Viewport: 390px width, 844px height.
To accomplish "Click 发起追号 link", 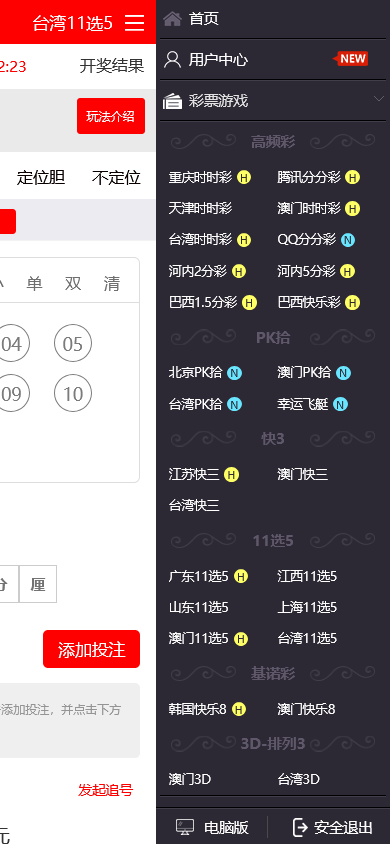I will (105, 790).
